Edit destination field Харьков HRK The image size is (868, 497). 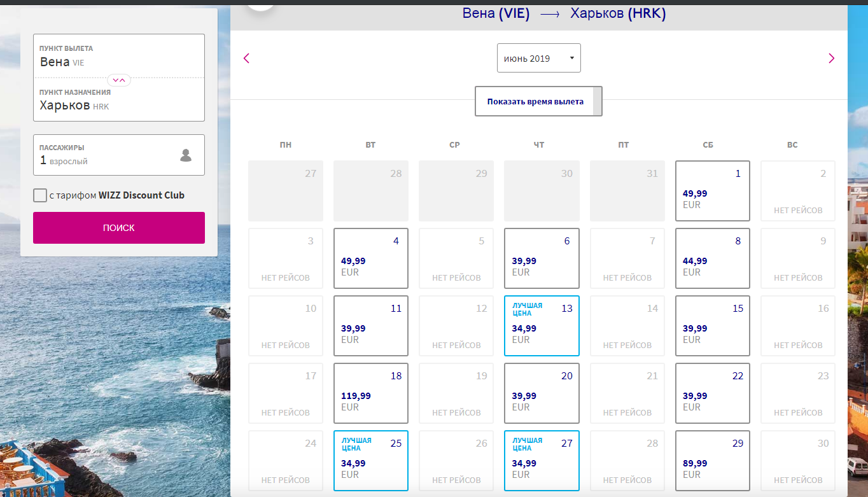point(119,100)
